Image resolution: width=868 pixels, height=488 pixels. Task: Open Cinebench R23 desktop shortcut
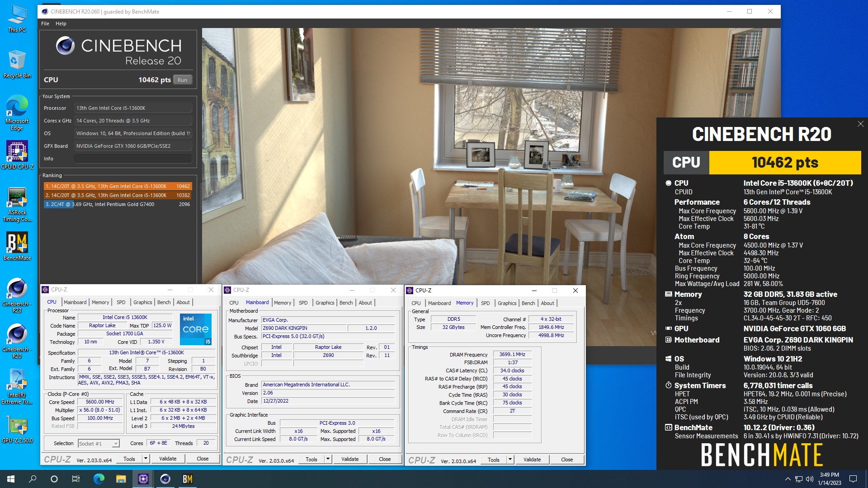(x=17, y=296)
